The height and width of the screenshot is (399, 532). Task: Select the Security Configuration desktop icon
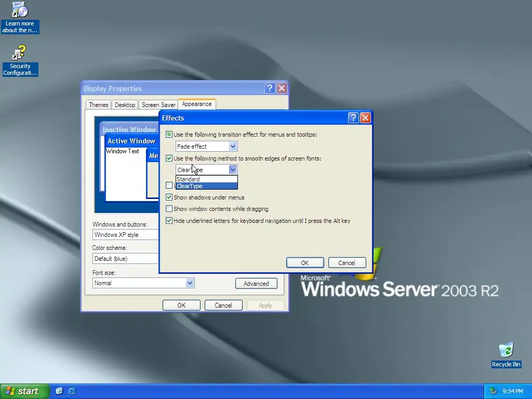(20, 60)
